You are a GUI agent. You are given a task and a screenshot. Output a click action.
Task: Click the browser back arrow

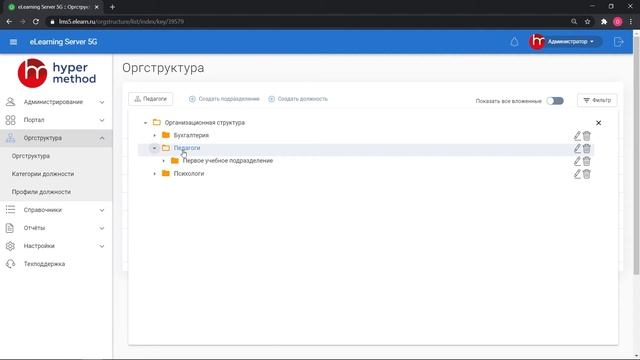9,21
